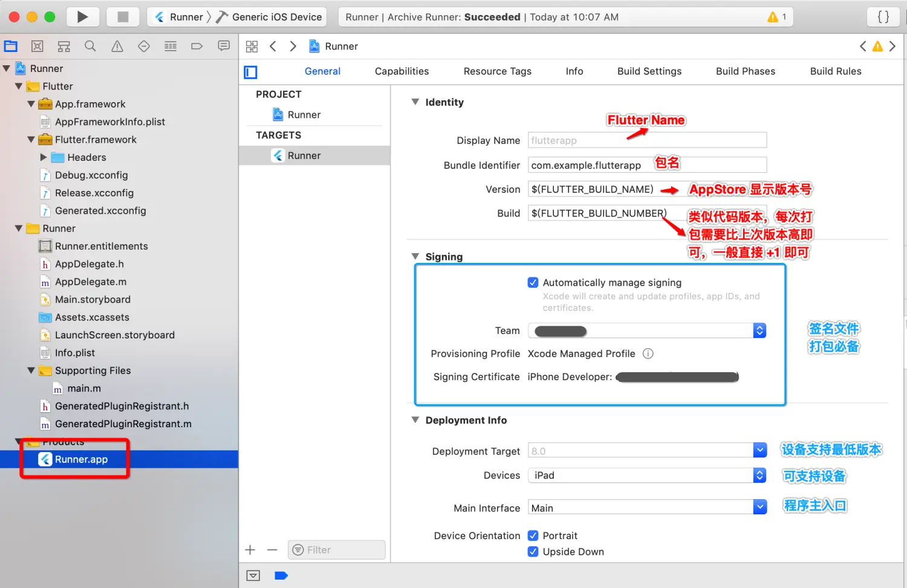Open the Team dropdown
This screenshot has height=588, width=907.
(647, 331)
